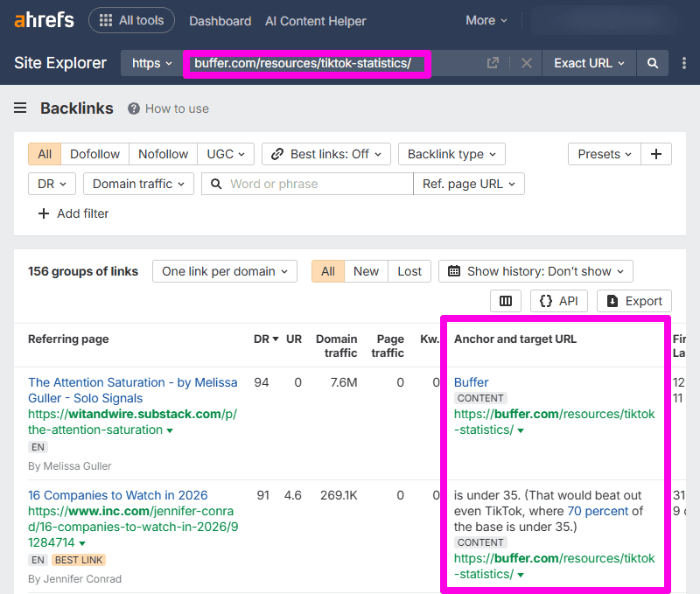Open the Show history dropdown
Screen dimensions: 700x594
[x=535, y=271]
